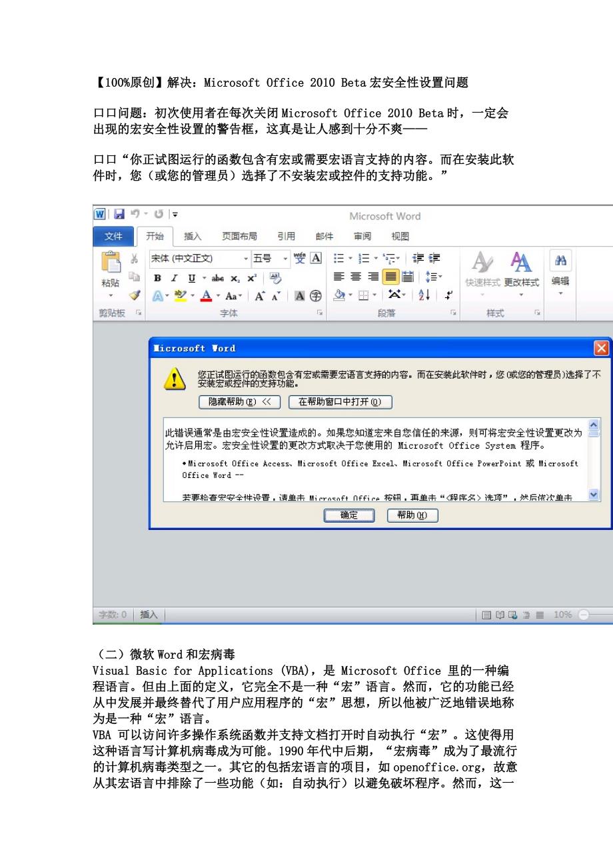Click the Cut scissors icon
This screenshot has height=868, width=613.
point(135,259)
